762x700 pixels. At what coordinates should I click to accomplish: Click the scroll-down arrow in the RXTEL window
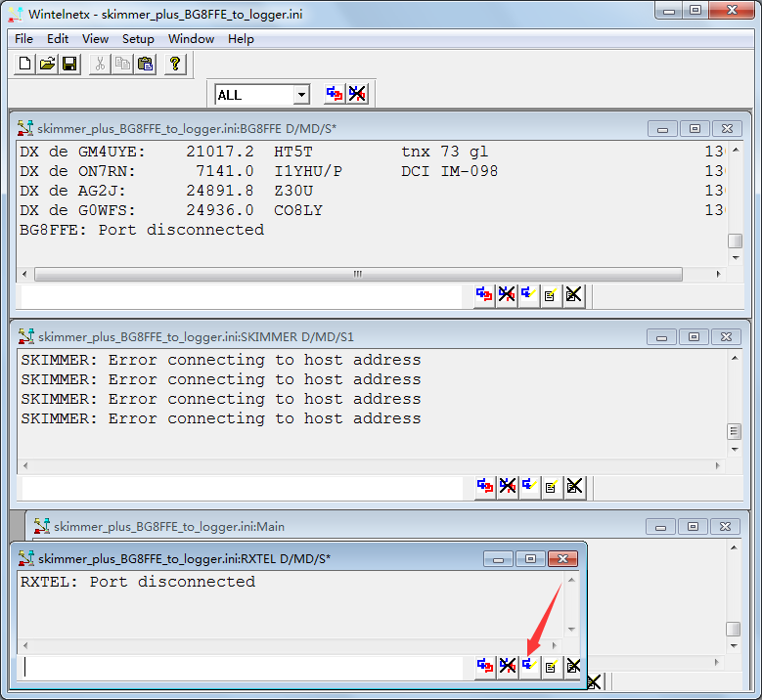click(x=571, y=629)
